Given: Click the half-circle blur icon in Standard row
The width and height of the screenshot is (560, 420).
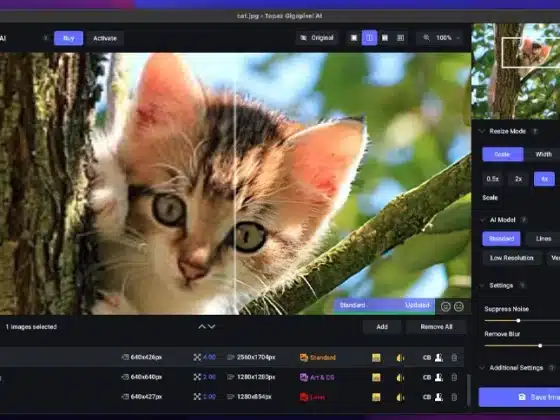Looking at the screenshot, I should coord(400,358).
